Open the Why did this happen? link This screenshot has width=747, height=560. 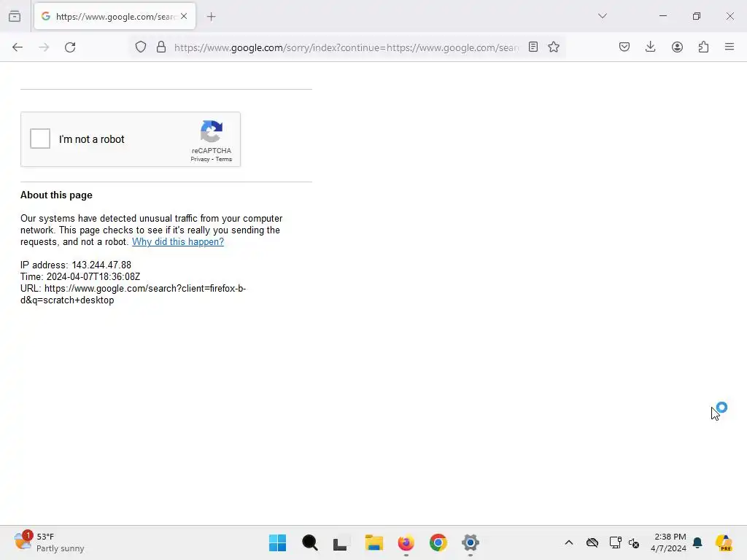pyautogui.click(x=178, y=242)
